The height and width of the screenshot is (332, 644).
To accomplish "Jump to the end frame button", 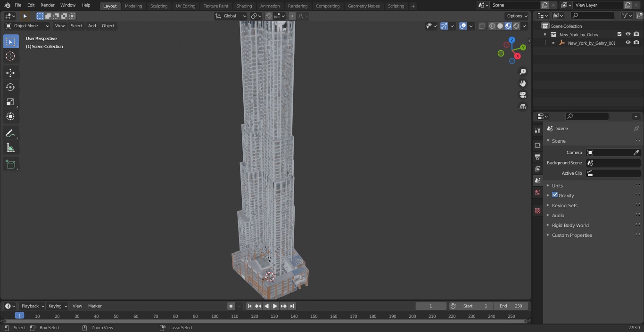I will (x=292, y=306).
